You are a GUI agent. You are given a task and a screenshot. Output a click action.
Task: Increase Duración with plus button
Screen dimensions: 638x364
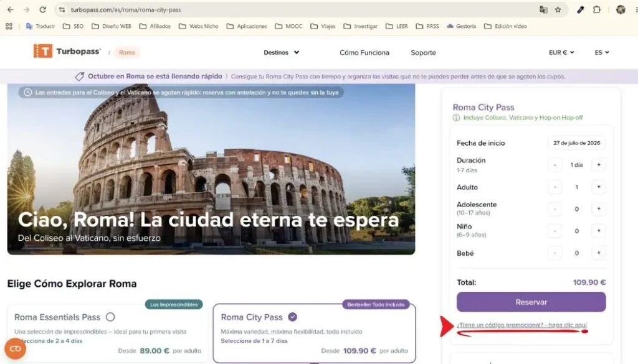click(599, 165)
